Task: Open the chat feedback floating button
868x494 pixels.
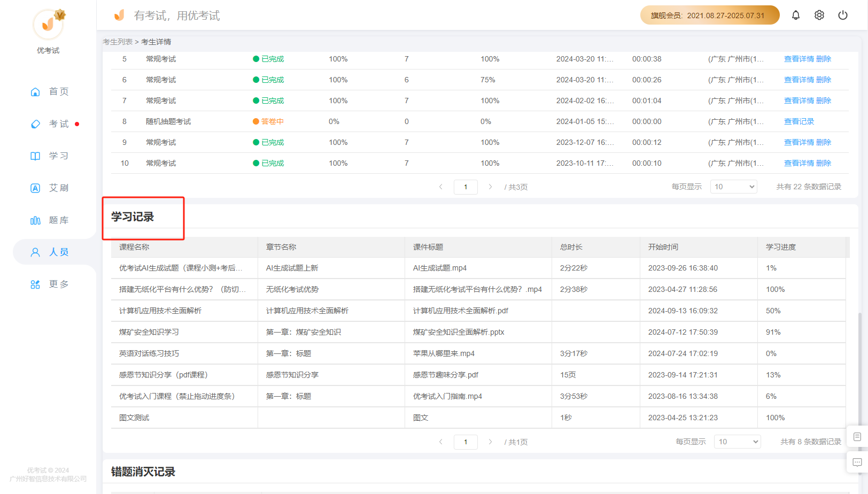Action: coord(857,462)
